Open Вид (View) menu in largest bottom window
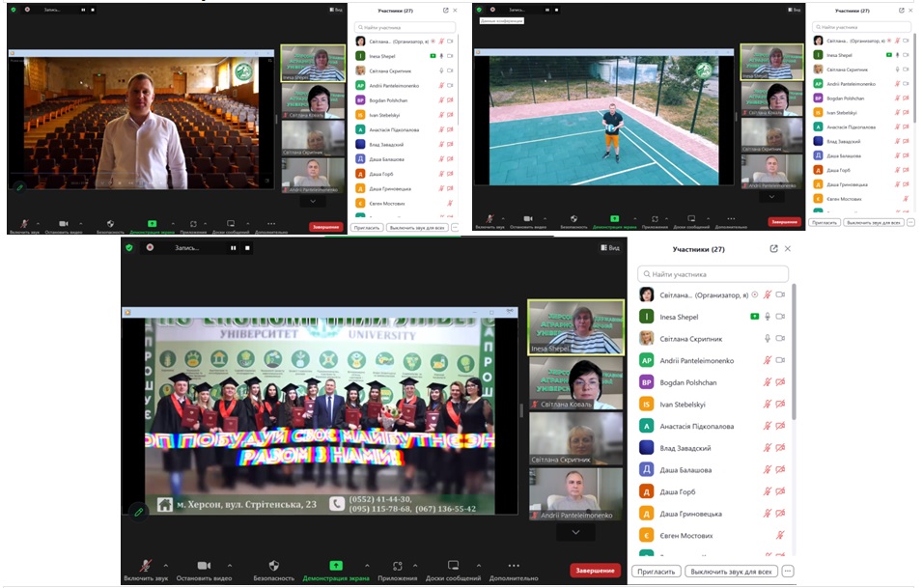 coord(610,248)
